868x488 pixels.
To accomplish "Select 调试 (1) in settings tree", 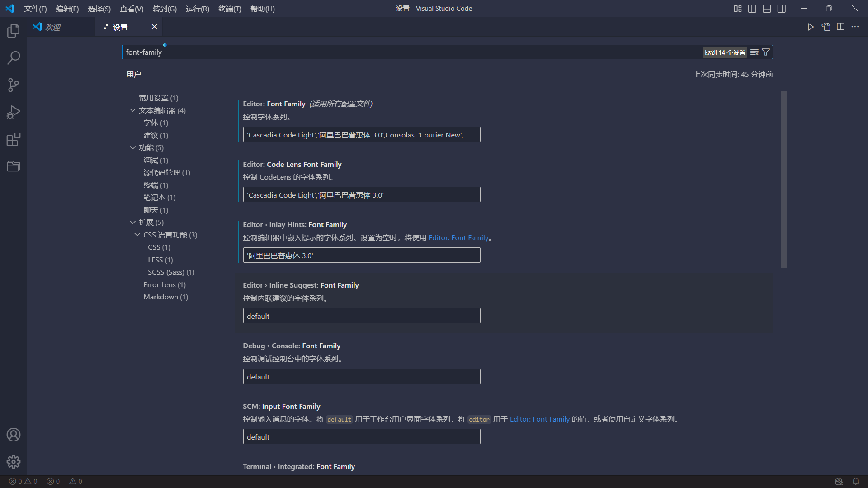I will 156,161.
